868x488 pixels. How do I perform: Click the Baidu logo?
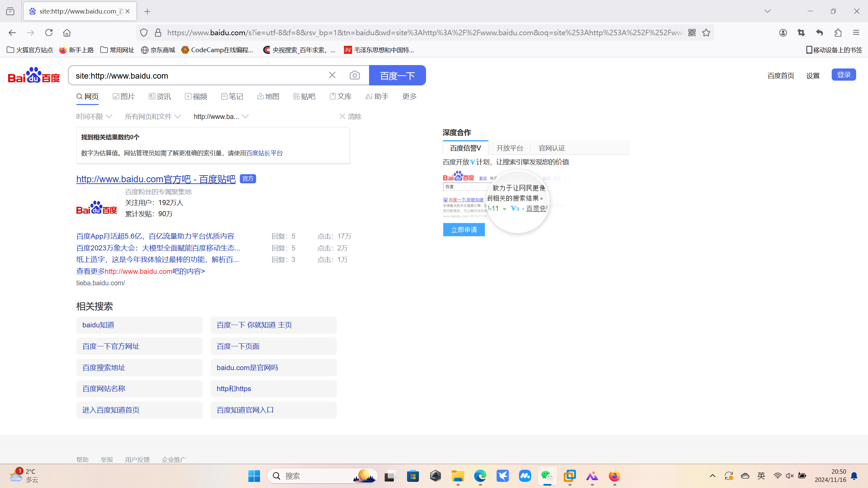pos(34,75)
